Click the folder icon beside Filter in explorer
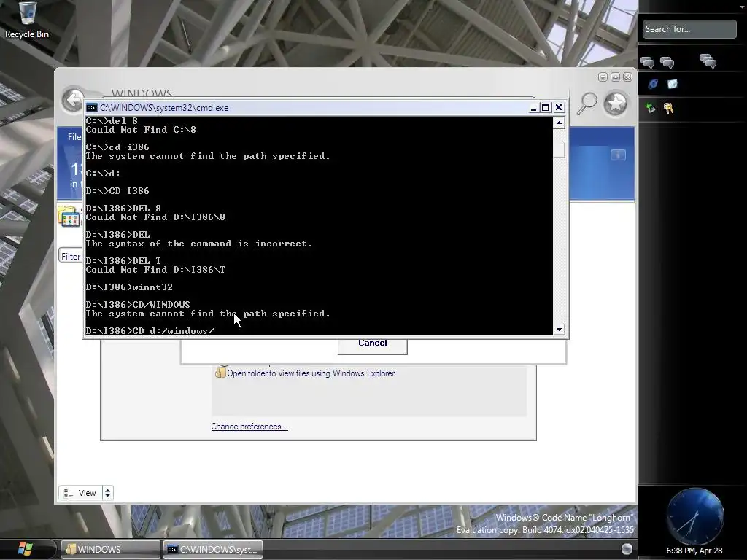This screenshot has width=747, height=560. 69,216
